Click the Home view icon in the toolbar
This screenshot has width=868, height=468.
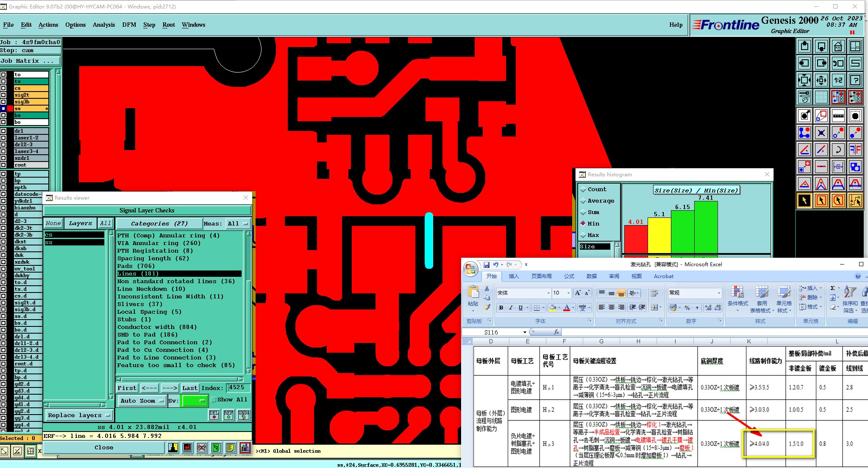pyautogui.click(x=838, y=46)
